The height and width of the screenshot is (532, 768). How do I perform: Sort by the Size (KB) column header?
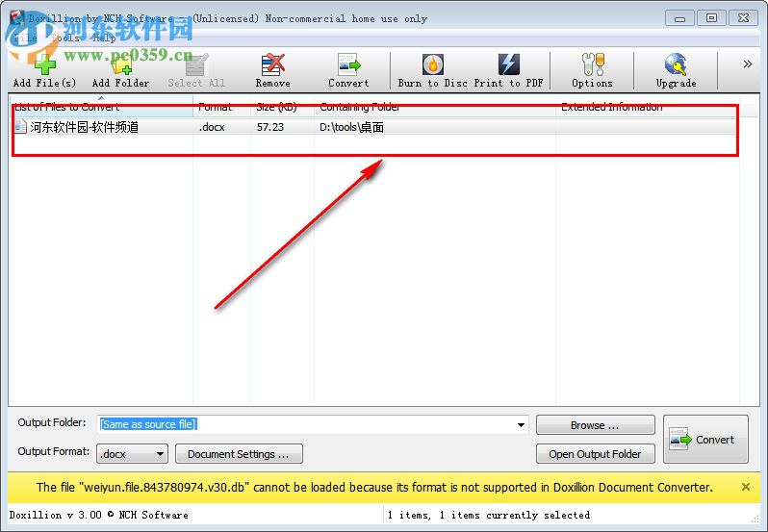coord(283,107)
